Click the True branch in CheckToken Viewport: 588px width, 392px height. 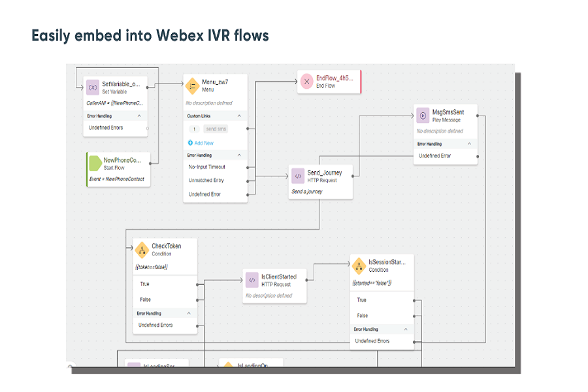[x=165, y=284]
